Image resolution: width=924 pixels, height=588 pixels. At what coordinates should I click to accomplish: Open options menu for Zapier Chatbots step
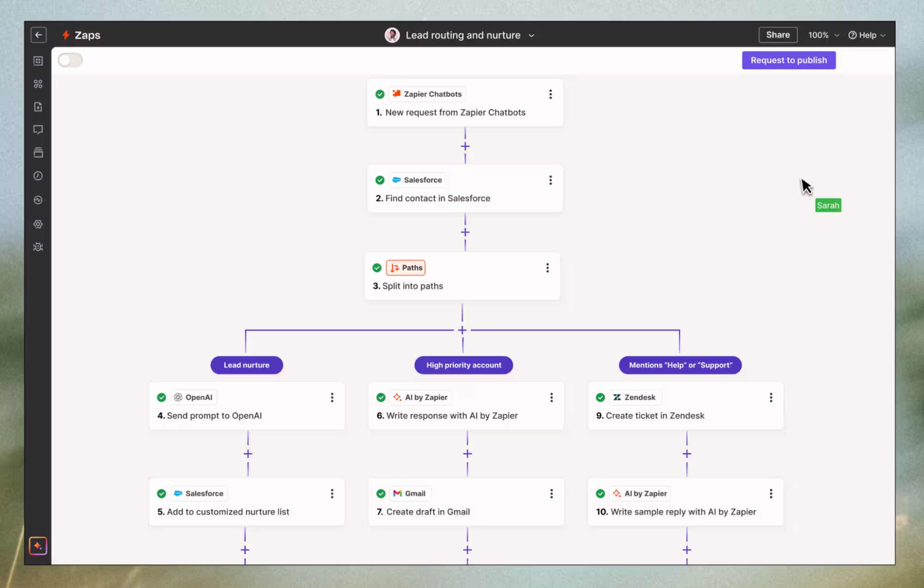pos(551,94)
